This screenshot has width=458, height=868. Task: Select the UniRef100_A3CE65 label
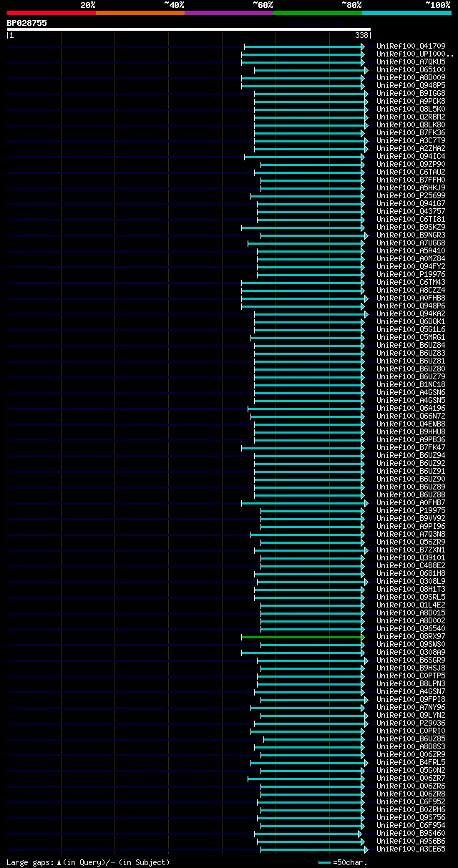(411, 849)
